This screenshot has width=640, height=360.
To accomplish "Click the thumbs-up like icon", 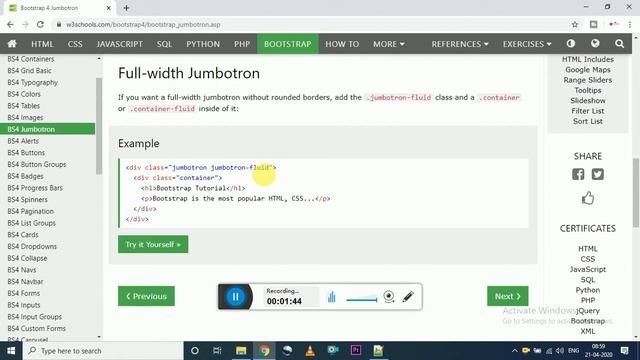I will click(x=588, y=198).
